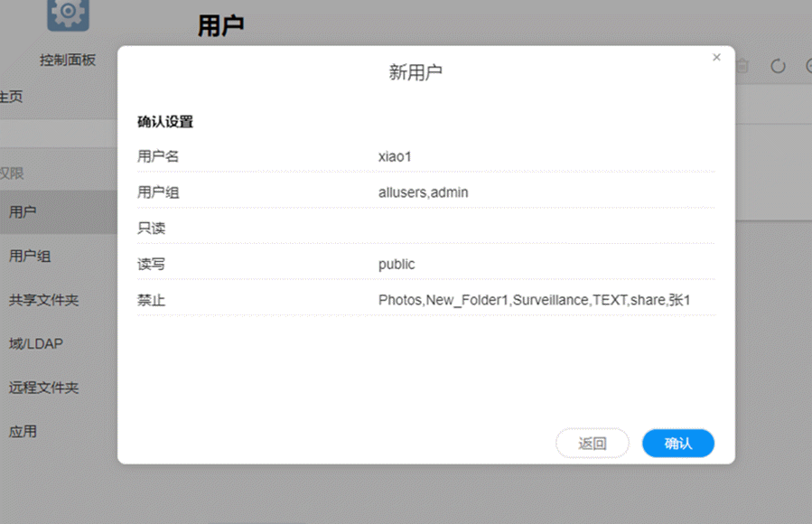Open 用户组 in the sidebar

(30, 256)
